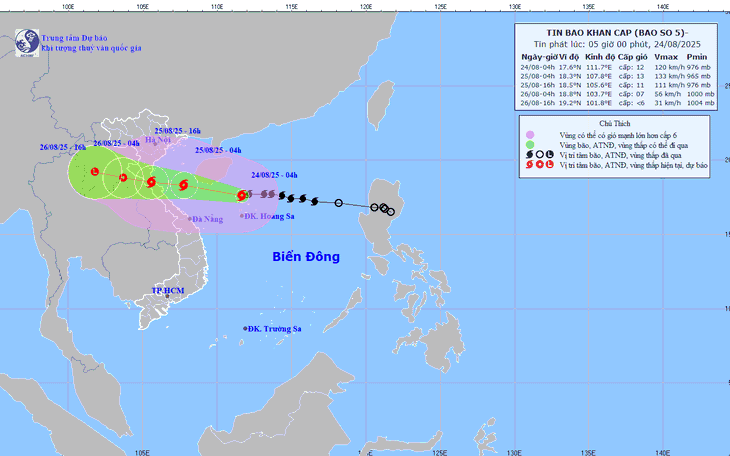Click the '25/08/25 - 04h' map time label
The image size is (730, 456).
coord(218,150)
